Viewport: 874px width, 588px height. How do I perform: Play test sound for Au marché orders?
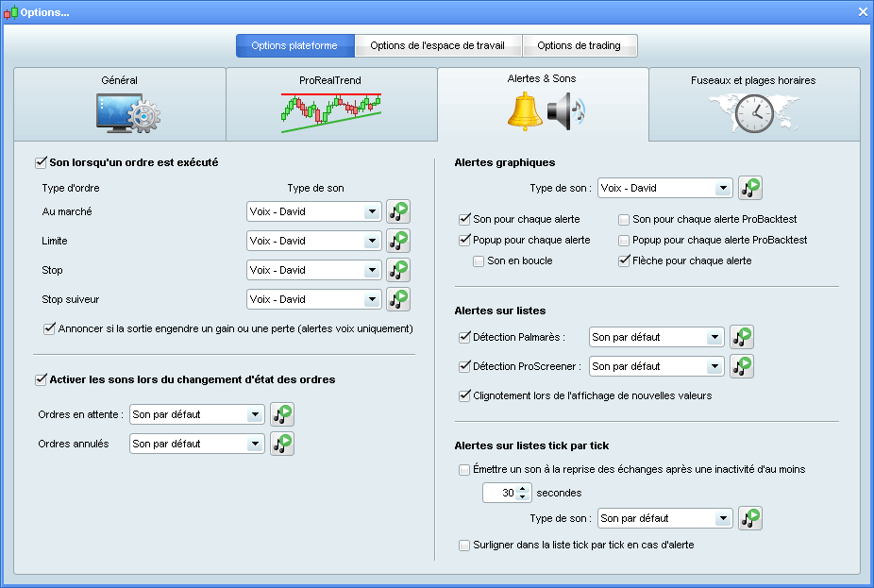[x=398, y=211]
